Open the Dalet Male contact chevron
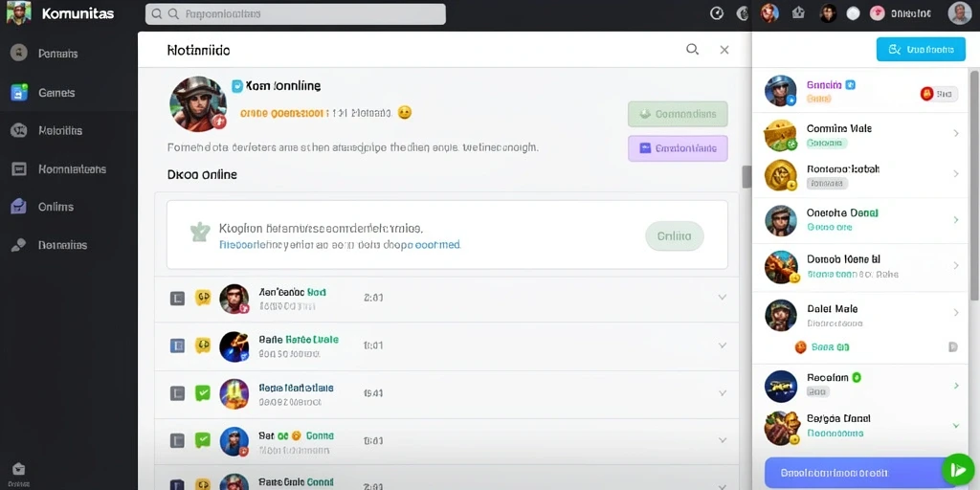980x490 pixels. pyautogui.click(x=956, y=313)
